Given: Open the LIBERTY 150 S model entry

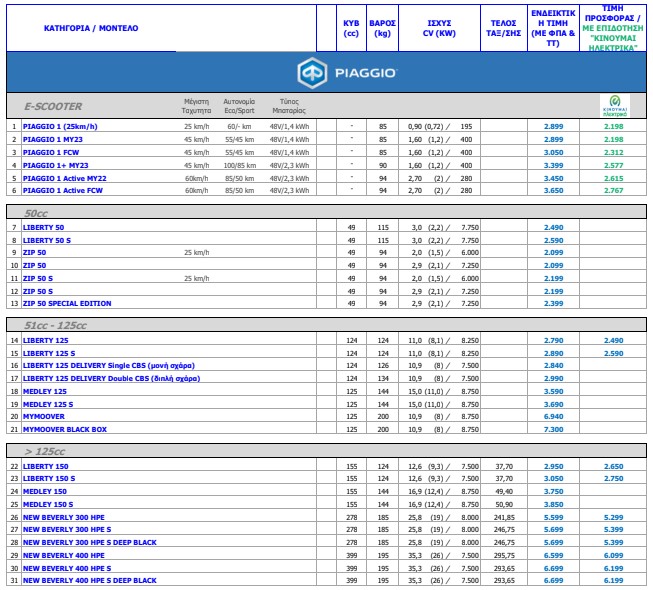Looking at the screenshot, I should 49,478.
